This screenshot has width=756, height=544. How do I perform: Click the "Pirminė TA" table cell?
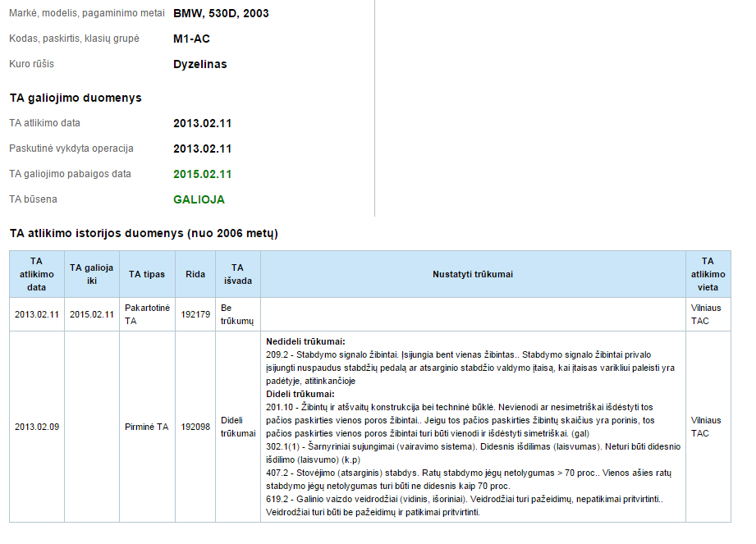(147, 427)
